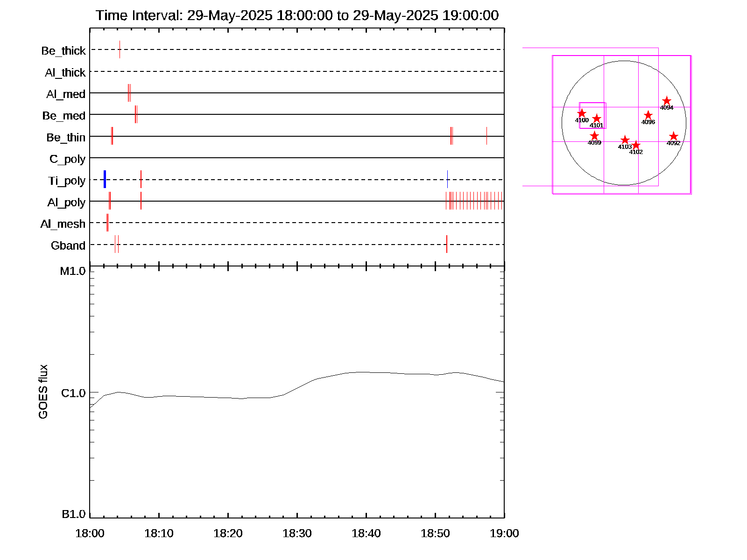Click the Gband red marker near 18:52
Viewport: 747px width, 560px height.
click(x=447, y=244)
